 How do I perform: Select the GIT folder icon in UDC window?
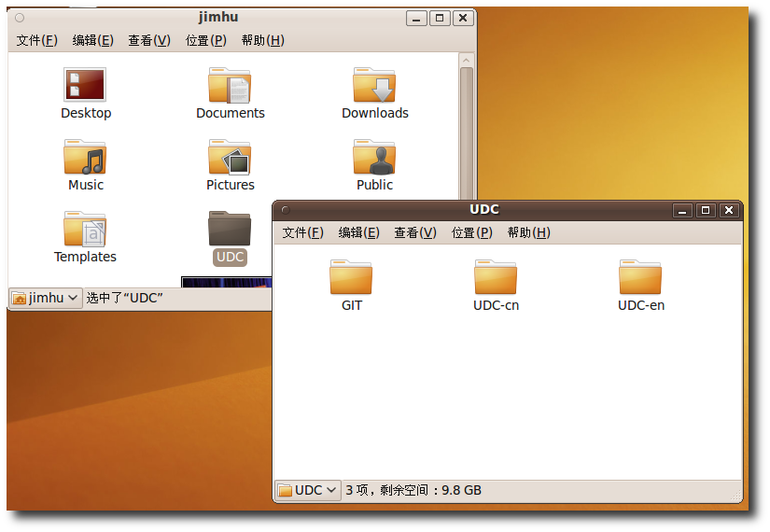point(351,276)
